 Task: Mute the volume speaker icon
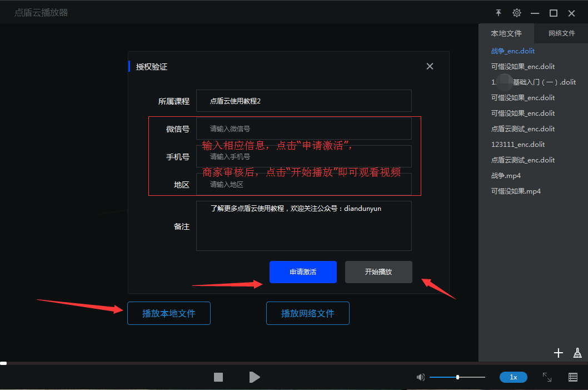pyautogui.click(x=420, y=377)
